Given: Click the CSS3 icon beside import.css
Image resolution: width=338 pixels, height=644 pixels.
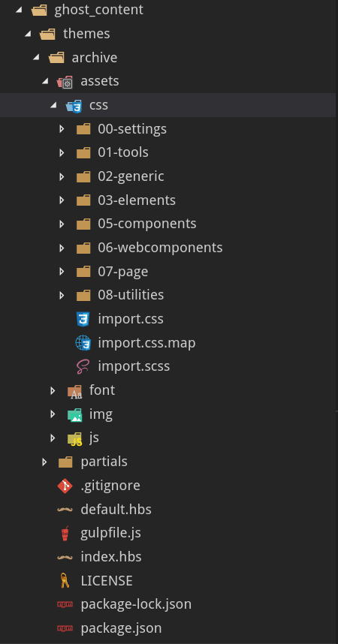Looking at the screenshot, I should click(83, 319).
